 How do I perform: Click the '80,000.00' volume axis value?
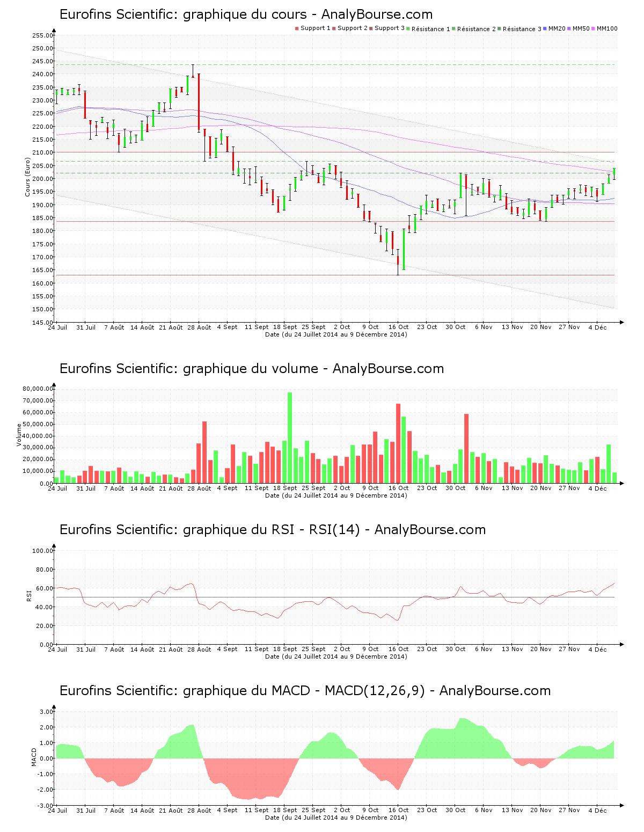(38, 389)
